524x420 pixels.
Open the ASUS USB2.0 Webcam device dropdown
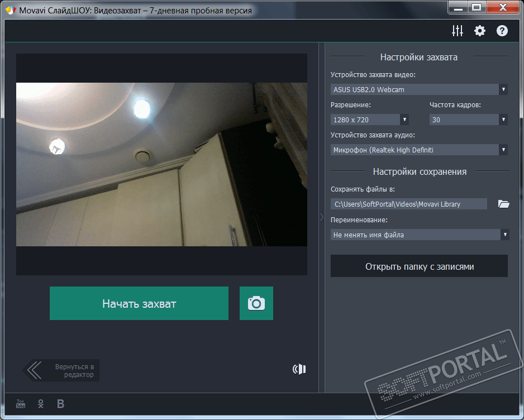(419, 89)
